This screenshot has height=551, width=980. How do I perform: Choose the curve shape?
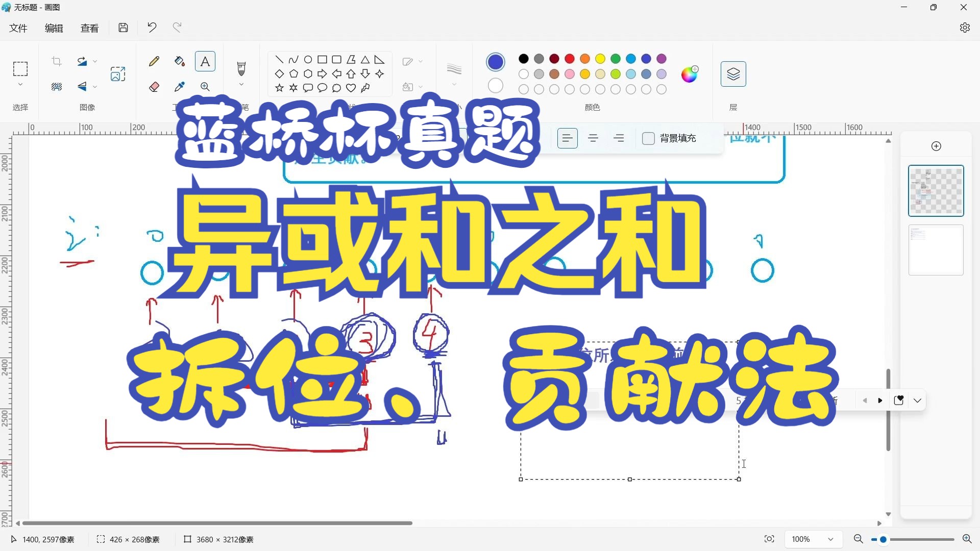click(293, 60)
